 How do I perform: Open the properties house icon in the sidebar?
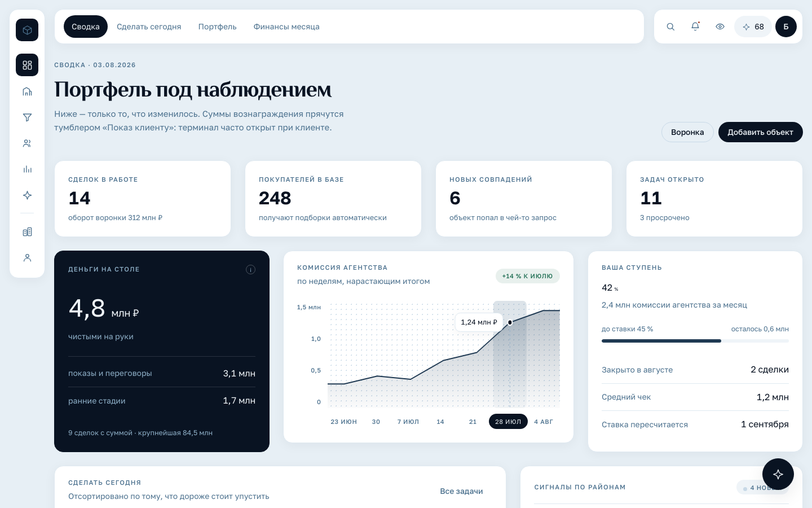pyautogui.click(x=27, y=91)
